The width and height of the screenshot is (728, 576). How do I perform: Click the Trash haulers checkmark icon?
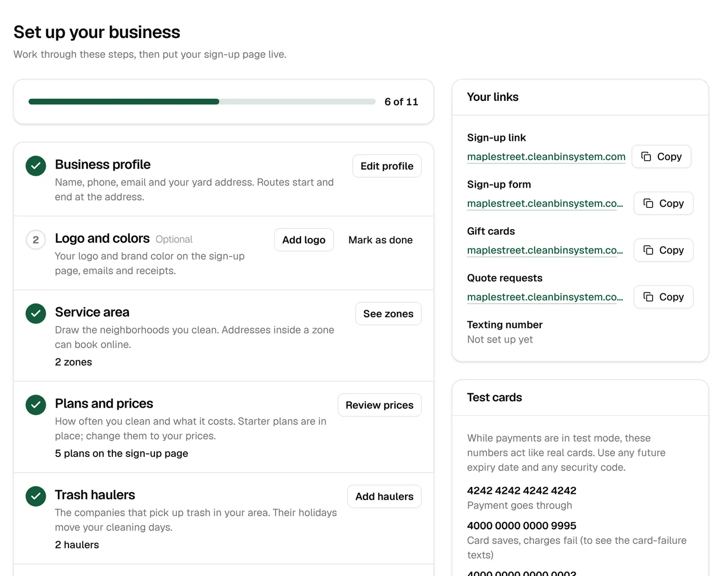click(x=36, y=496)
